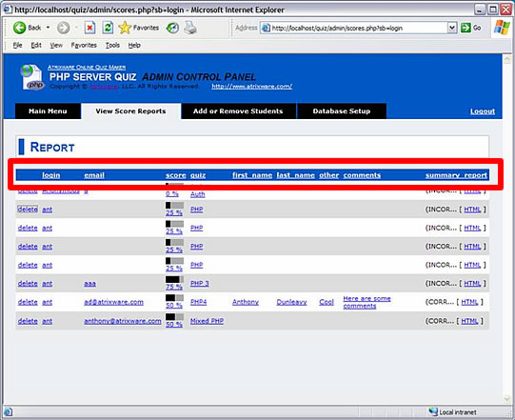Click the score bar in the PHP 3 row

tap(174, 279)
